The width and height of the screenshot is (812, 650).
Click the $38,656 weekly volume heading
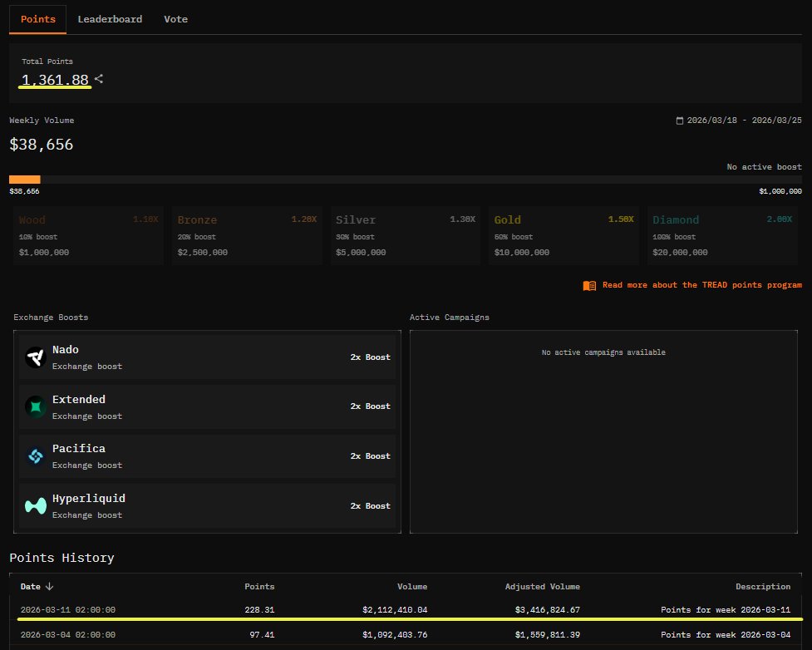[42, 144]
